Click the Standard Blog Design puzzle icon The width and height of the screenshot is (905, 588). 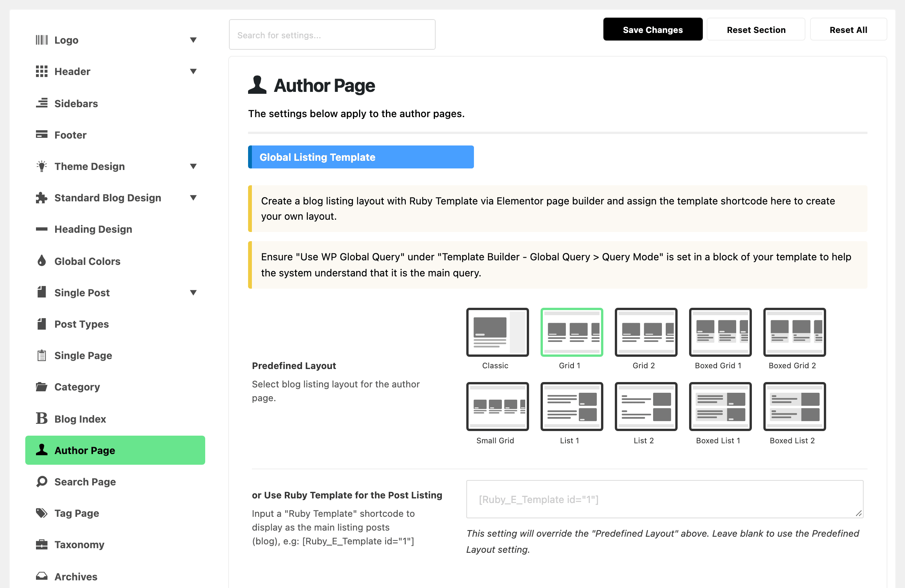42,198
